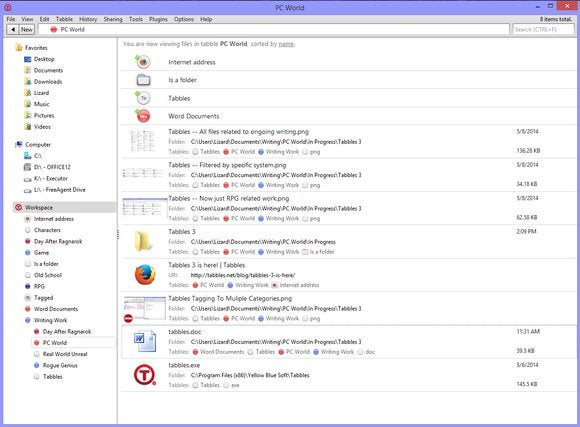Click the exe tag on tabbles.exe
This screenshot has height=427, width=580.
click(x=232, y=385)
